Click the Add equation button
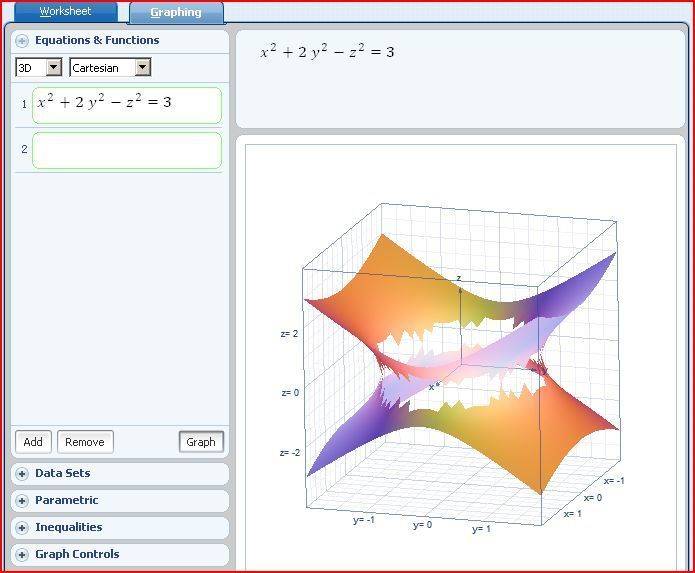 33,442
